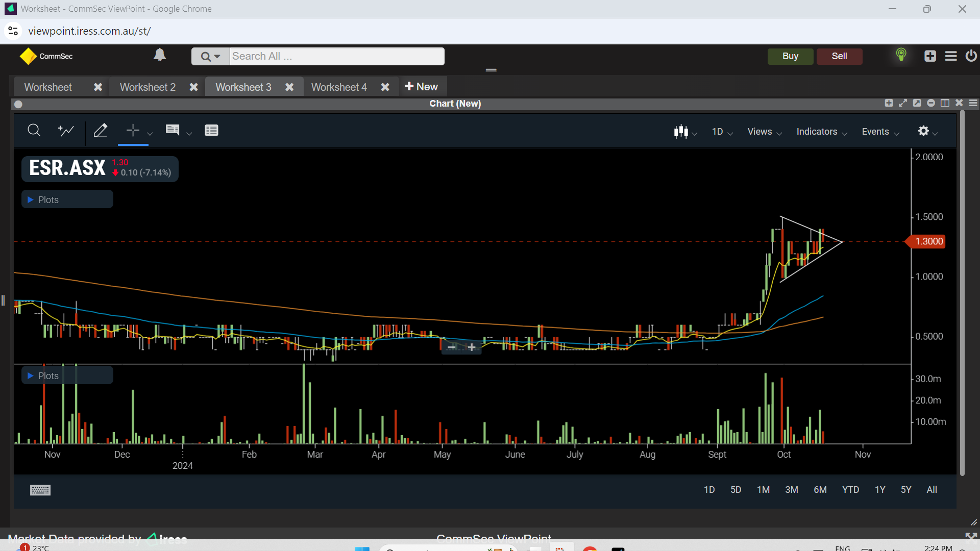This screenshot has width=980, height=551.
Task: Select the 6M range button
Action: click(820, 490)
